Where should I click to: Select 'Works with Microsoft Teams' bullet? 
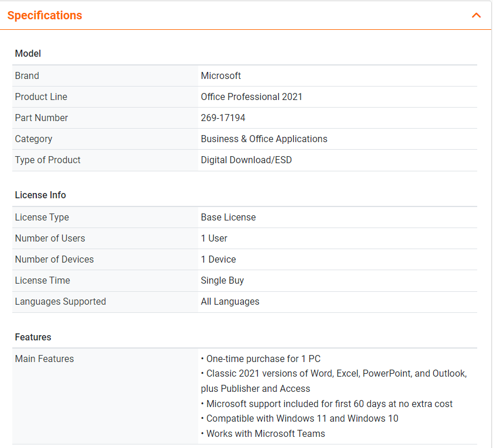point(263,433)
